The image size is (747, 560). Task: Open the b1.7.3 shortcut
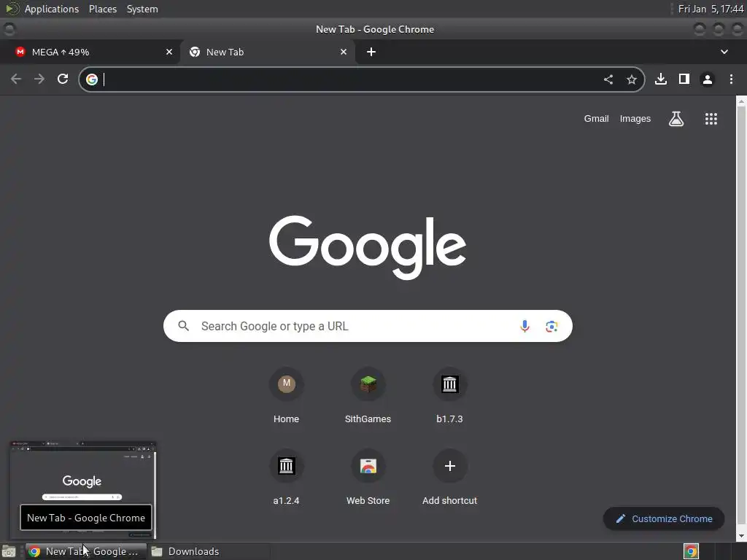coord(449,396)
